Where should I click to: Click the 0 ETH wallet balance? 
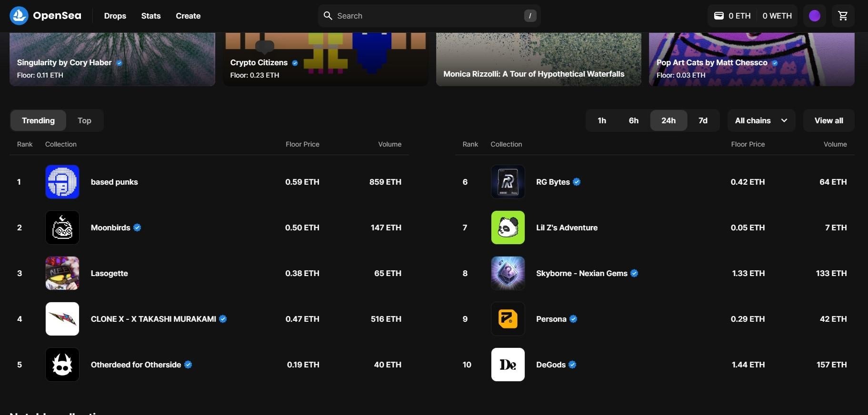pyautogui.click(x=739, y=16)
